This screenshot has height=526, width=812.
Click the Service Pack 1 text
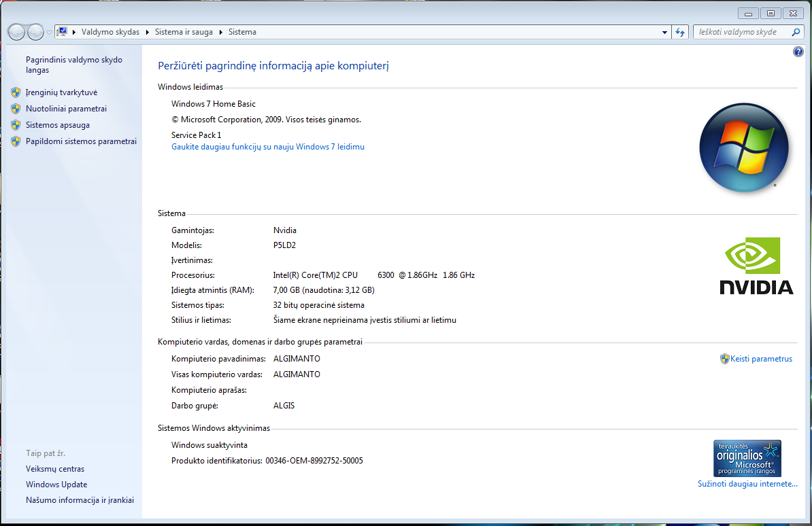click(x=197, y=135)
